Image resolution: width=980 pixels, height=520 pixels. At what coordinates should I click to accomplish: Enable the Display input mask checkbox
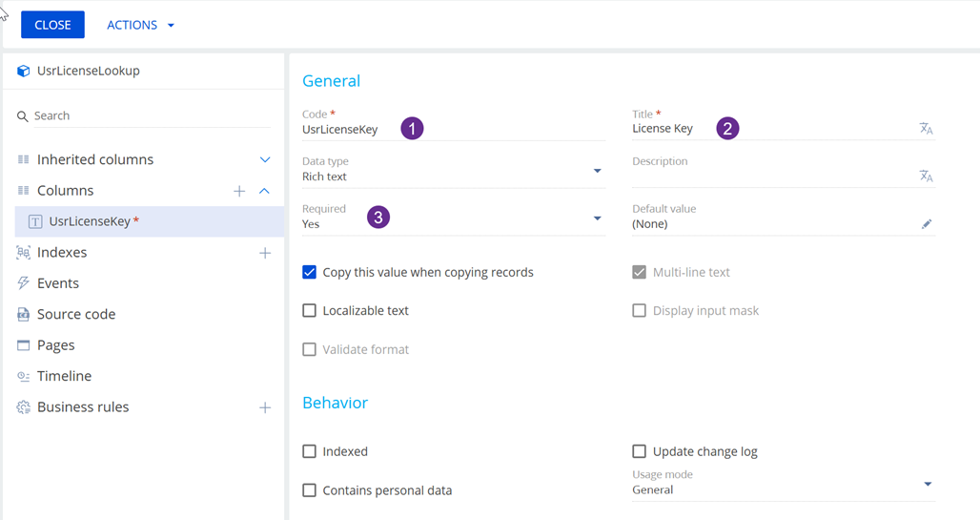click(639, 311)
